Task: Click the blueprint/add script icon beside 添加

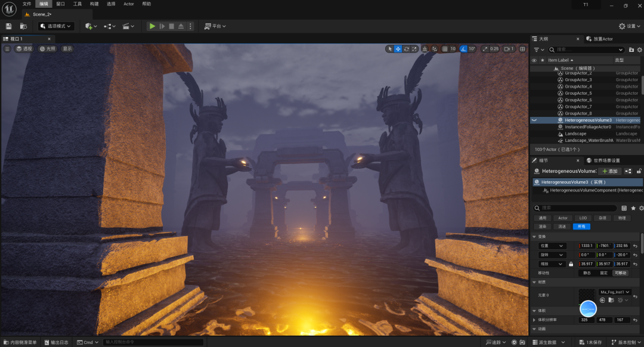Action: [628, 171]
